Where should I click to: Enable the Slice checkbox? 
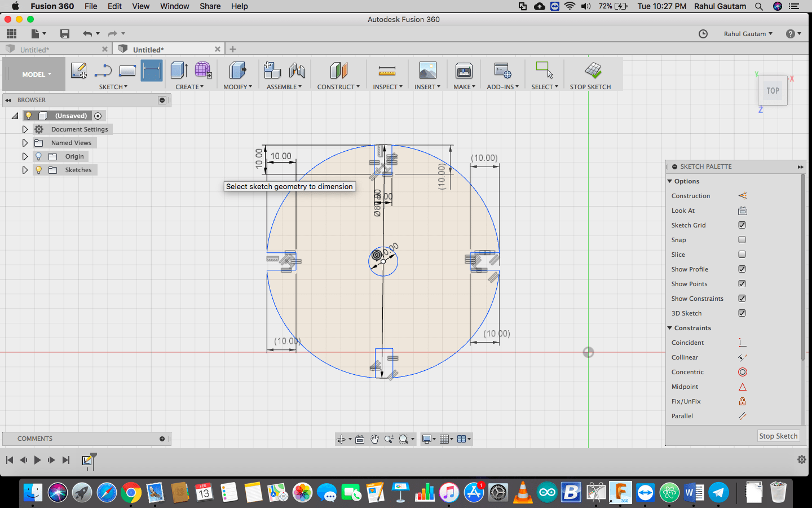tap(742, 255)
